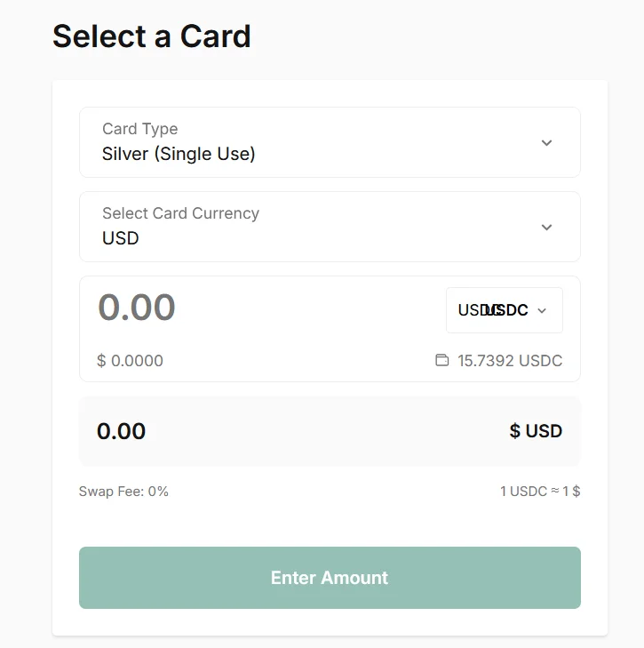Click the wallet icon beside the balance

click(441, 361)
